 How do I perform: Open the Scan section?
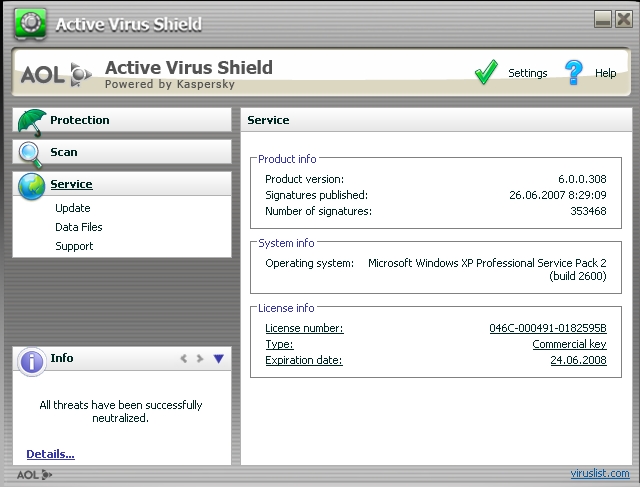(x=64, y=152)
